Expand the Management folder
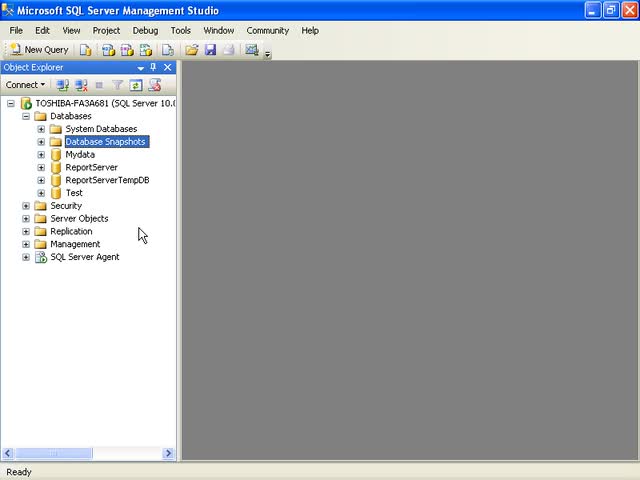Screen dimensions: 640x480 pyautogui.click(x=26, y=244)
